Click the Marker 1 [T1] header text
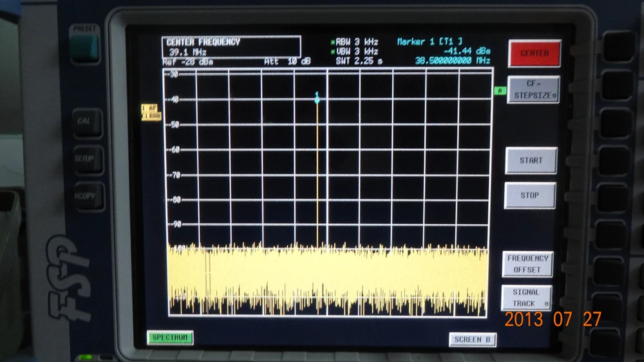 point(430,41)
